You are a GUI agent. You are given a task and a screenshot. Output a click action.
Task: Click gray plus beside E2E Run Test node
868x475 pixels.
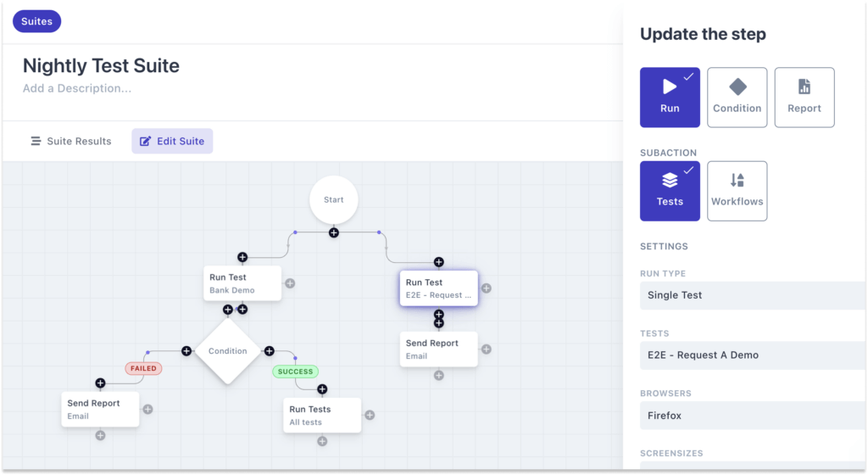pyautogui.click(x=487, y=288)
